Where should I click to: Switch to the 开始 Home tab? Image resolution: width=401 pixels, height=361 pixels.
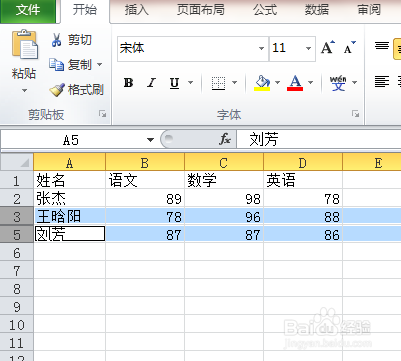tap(85, 10)
